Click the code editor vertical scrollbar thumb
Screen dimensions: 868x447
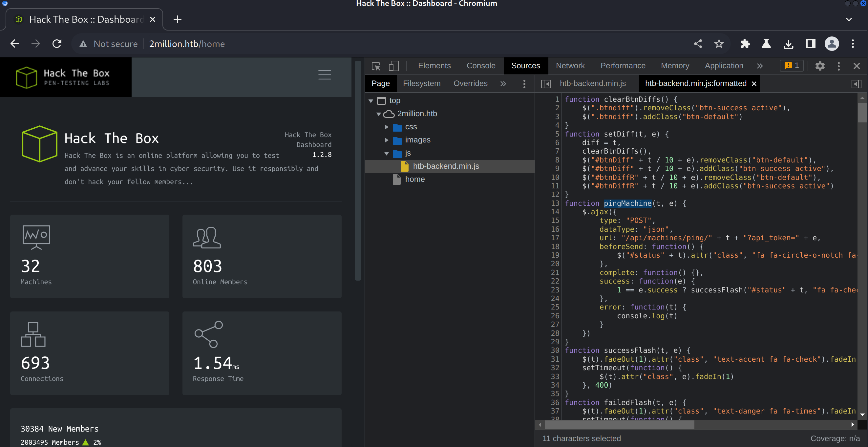tap(862, 112)
